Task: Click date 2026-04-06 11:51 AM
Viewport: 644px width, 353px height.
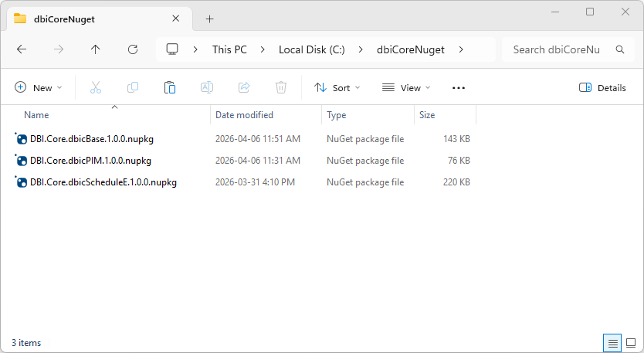Action: click(257, 139)
